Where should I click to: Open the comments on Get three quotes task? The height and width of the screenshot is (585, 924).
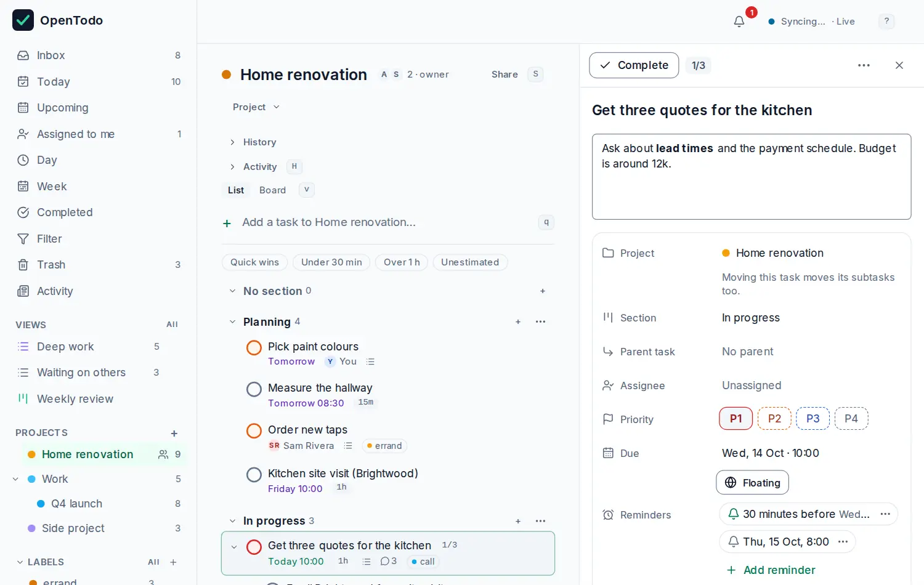pyautogui.click(x=389, y=561)
